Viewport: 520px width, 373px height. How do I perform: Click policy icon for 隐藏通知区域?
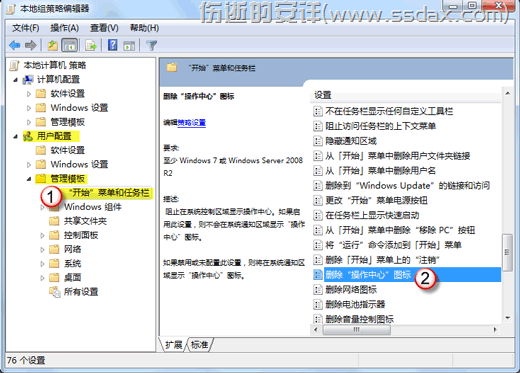tap(318, 141)
